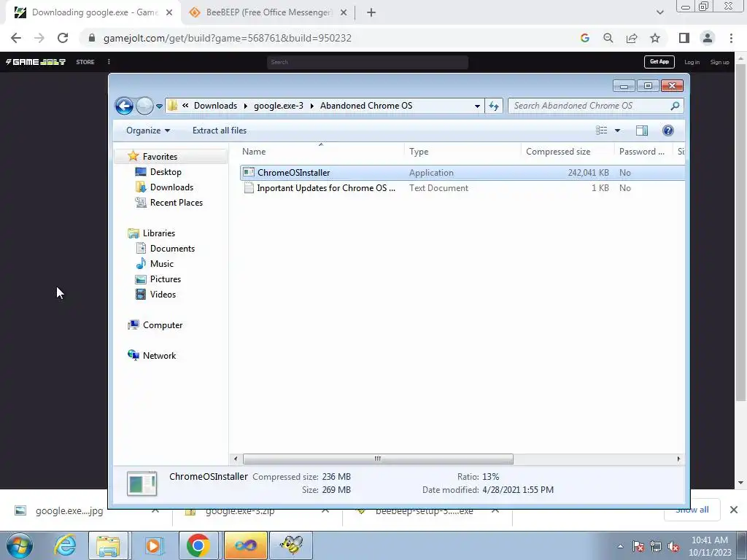Image resolution: width=747 pixels, height=560 pixels.
Task: Switch to the BeeBEEP Chrome tab
Action: point(268,12)
